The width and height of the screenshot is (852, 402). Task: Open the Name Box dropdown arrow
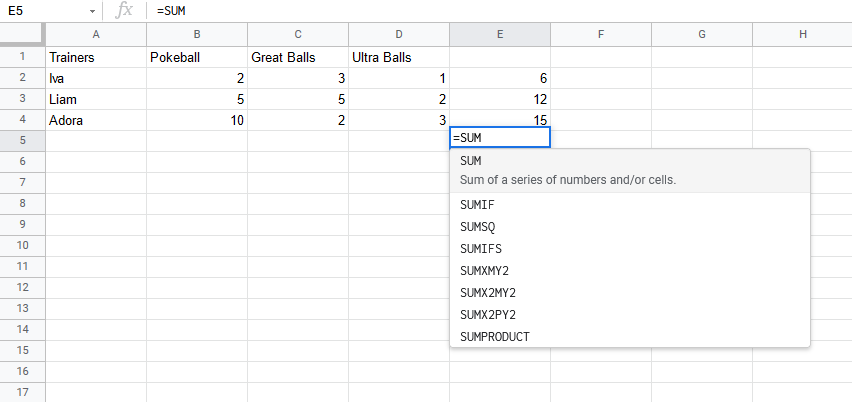[x=92, y=11]
